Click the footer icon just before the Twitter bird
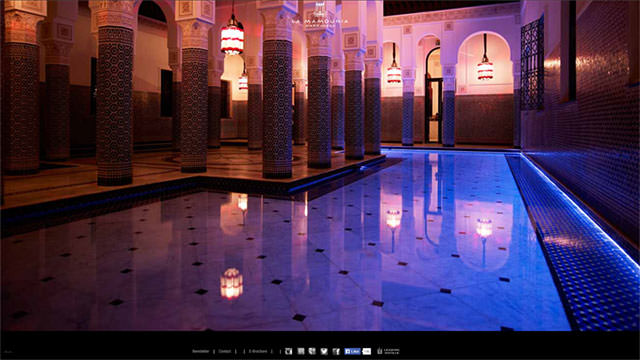Screen dimensions: 640x360 click(312, 351)
